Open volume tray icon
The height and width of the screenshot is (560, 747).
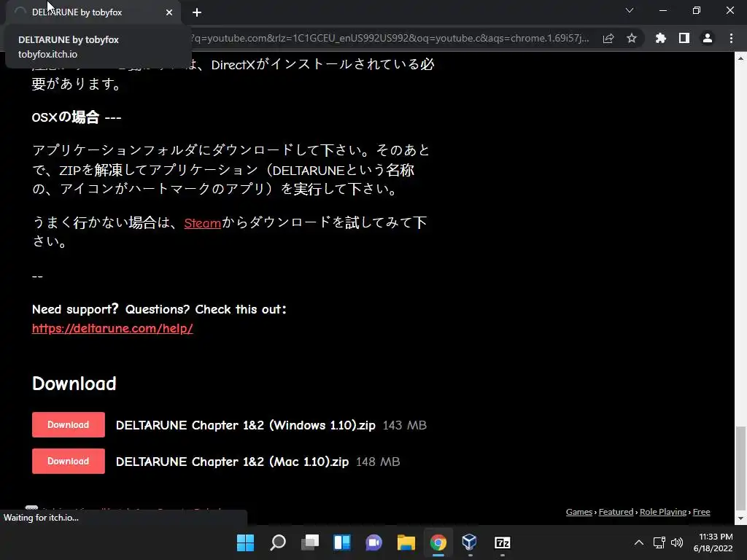(x=676, y=542)
